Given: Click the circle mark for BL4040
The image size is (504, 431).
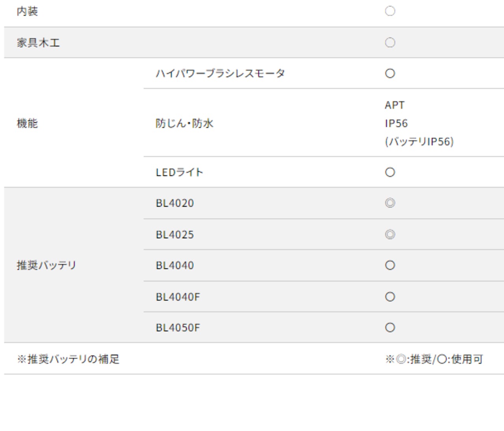Looking at the screenshot, I should click(x=390, y=265).
